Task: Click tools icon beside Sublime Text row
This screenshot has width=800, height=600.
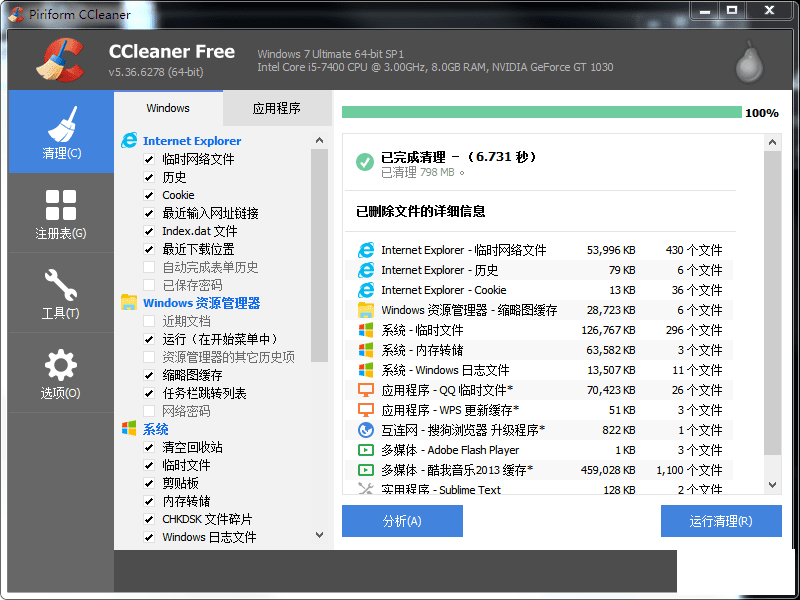Action: [366, 488]
